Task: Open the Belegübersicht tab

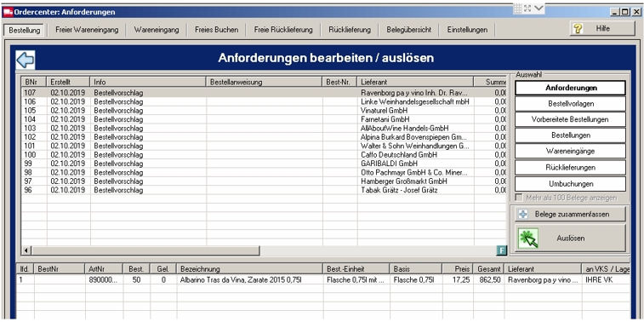Action: pos(408,30)
